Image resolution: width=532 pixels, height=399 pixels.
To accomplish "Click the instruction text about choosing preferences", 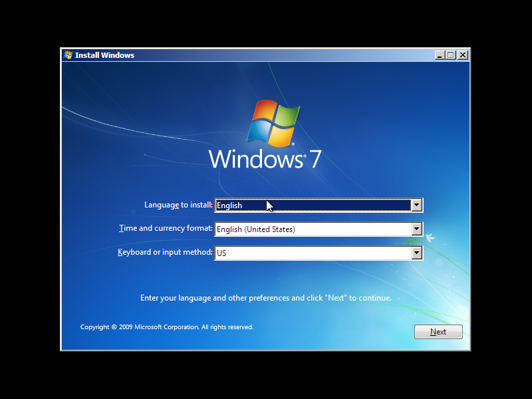I will 265,297.
